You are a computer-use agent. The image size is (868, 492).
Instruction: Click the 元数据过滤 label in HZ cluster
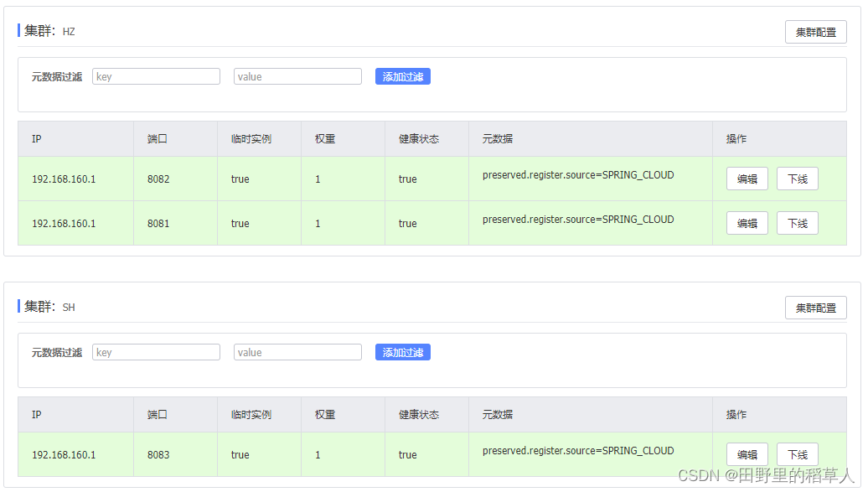point(56,76)
